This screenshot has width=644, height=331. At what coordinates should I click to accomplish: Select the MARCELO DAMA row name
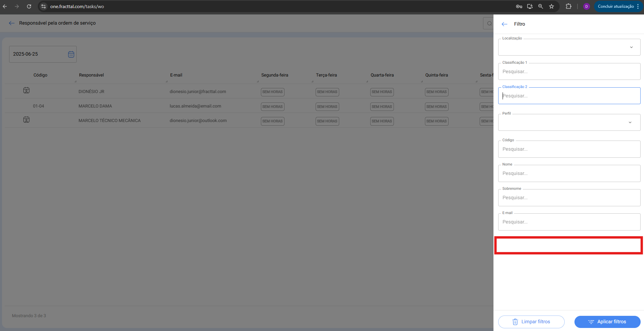point(95,106)
